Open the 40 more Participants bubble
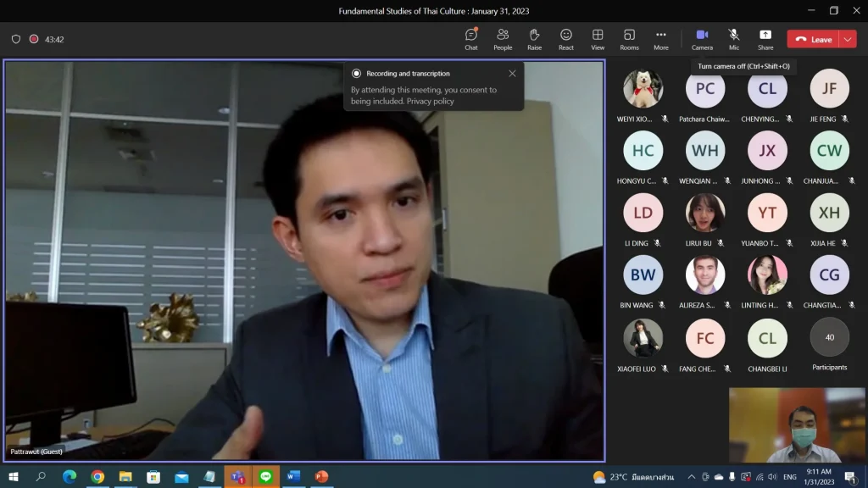This screenshot has height=488, width=868. click(829, 338)
